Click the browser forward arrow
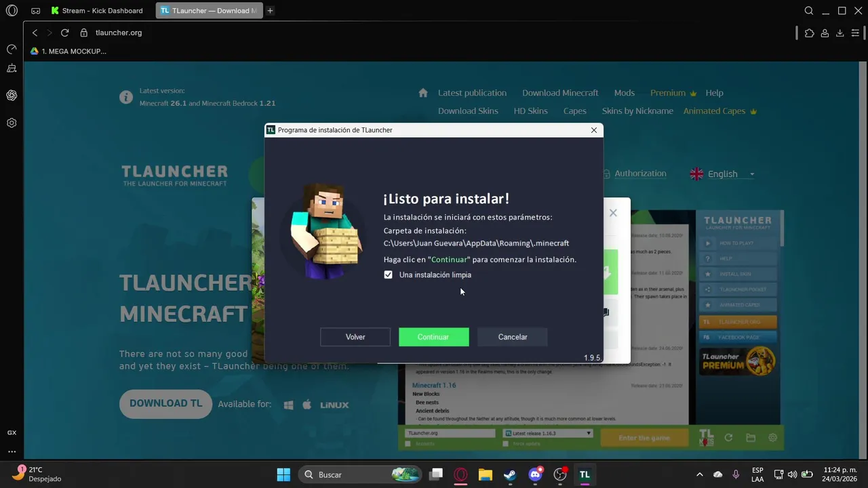Image resolution: width=868 pixels, height=488 pixels. [50, 33]
